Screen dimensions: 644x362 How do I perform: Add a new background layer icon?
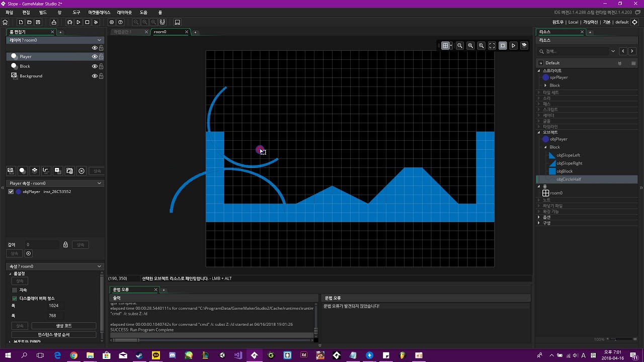(10, 171)
